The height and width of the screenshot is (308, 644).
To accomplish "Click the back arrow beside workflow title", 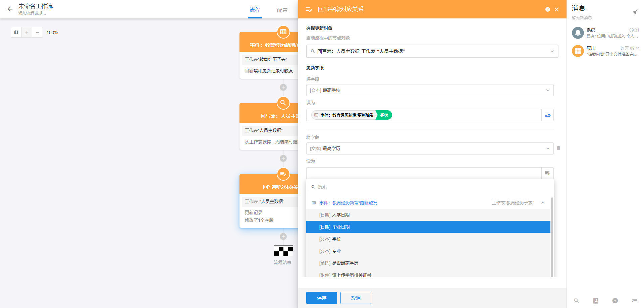I will pyautogui.click(x=10, y=9).
